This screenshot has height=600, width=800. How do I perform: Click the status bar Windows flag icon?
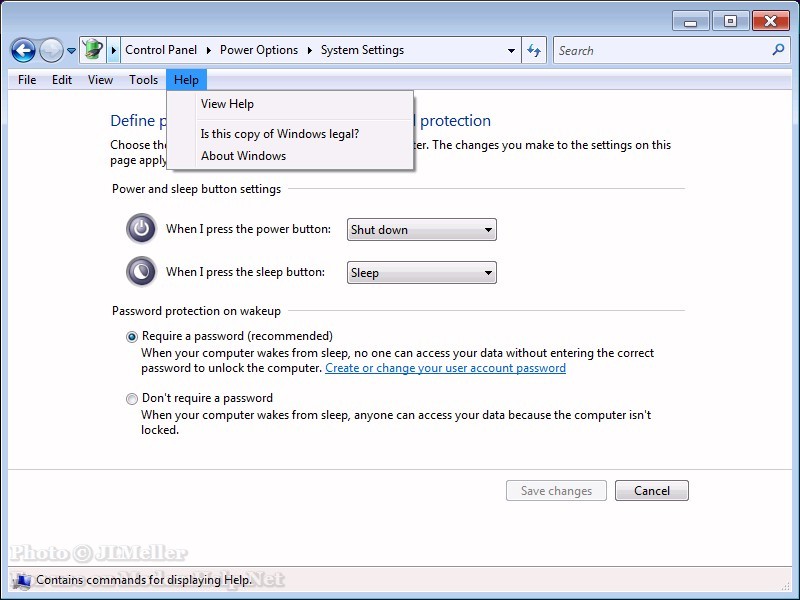tap(22, 581)
